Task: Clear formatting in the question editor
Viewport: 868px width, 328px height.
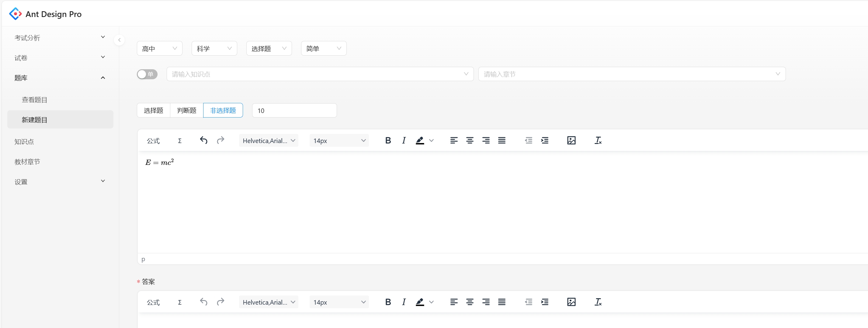Action: (598, 140)
